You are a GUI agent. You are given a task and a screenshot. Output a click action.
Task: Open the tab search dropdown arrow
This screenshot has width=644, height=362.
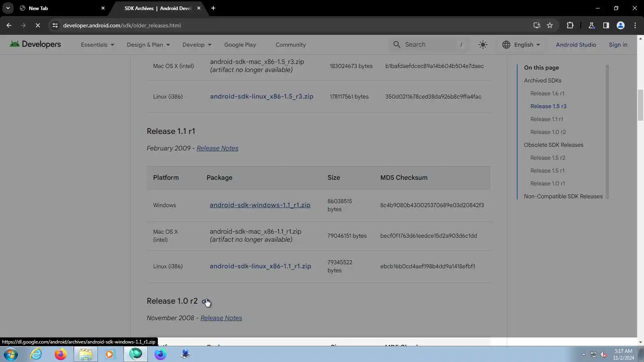8,8
